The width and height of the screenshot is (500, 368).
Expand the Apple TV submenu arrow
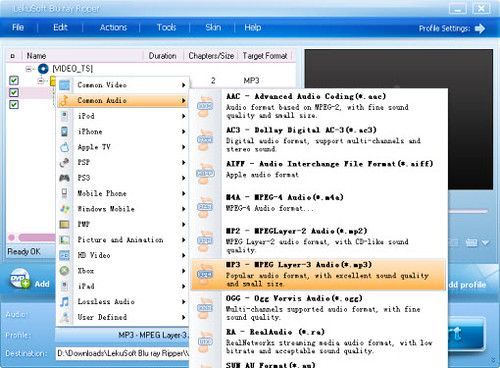[183, 147]
